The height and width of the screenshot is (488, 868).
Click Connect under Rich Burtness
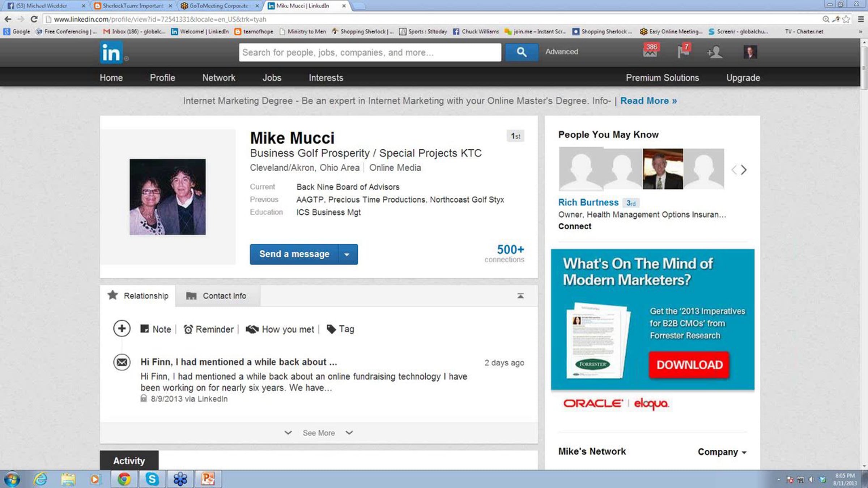click(x=575, y=226)
